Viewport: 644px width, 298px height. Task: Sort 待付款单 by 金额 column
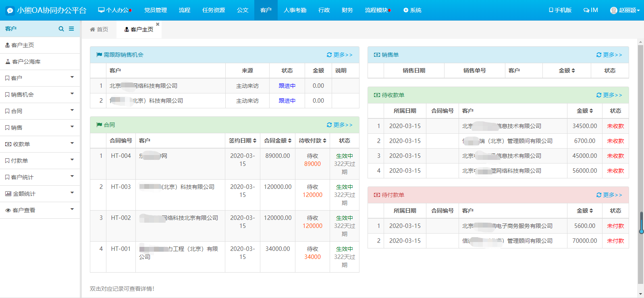click(x=585, y=211)
